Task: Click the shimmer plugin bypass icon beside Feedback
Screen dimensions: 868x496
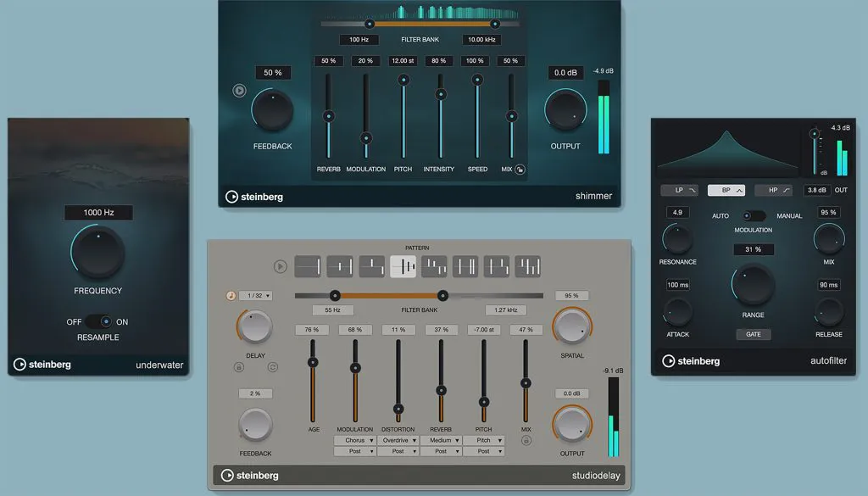Action: [x=239, y=90]
